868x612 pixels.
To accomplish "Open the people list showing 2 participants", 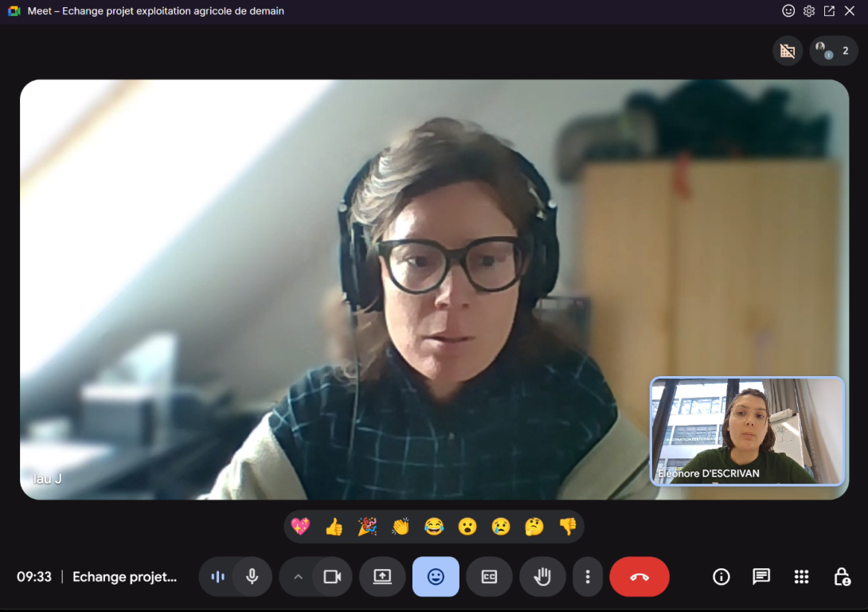I will [x=833, y=51].
